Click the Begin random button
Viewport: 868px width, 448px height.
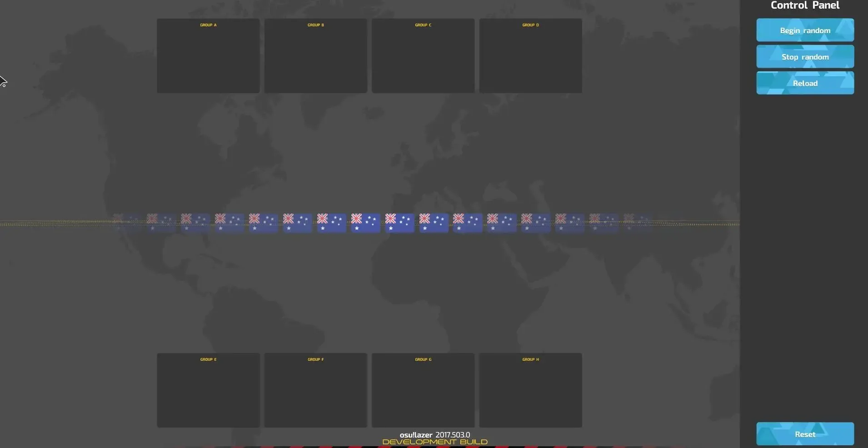click(805, 30)
